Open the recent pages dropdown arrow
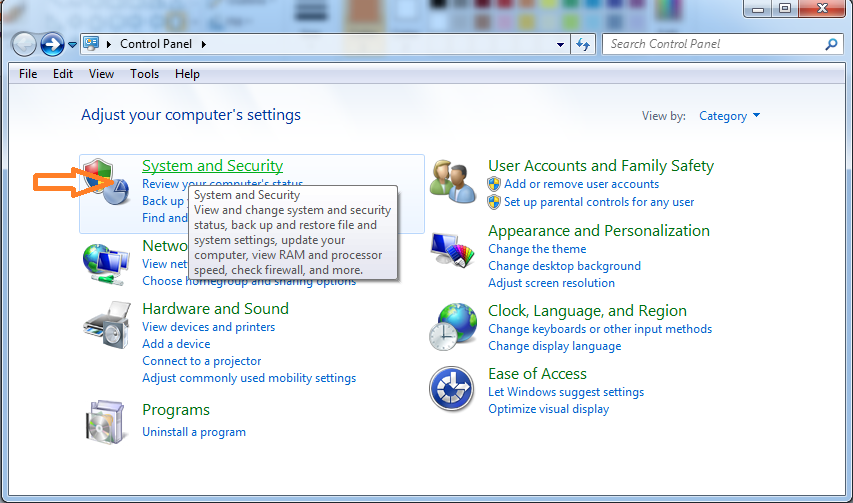Viewport: 853px width, 503px height. [x=72, y=45]
